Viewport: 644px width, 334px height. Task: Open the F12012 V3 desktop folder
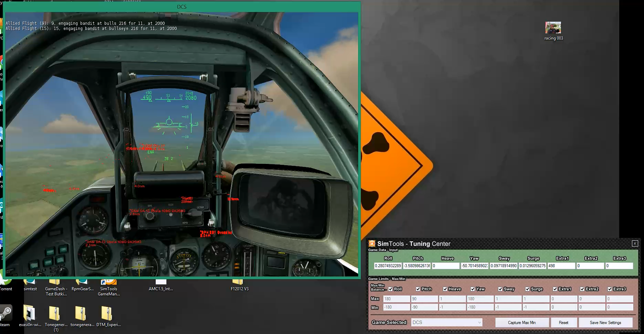click(239, 286)
